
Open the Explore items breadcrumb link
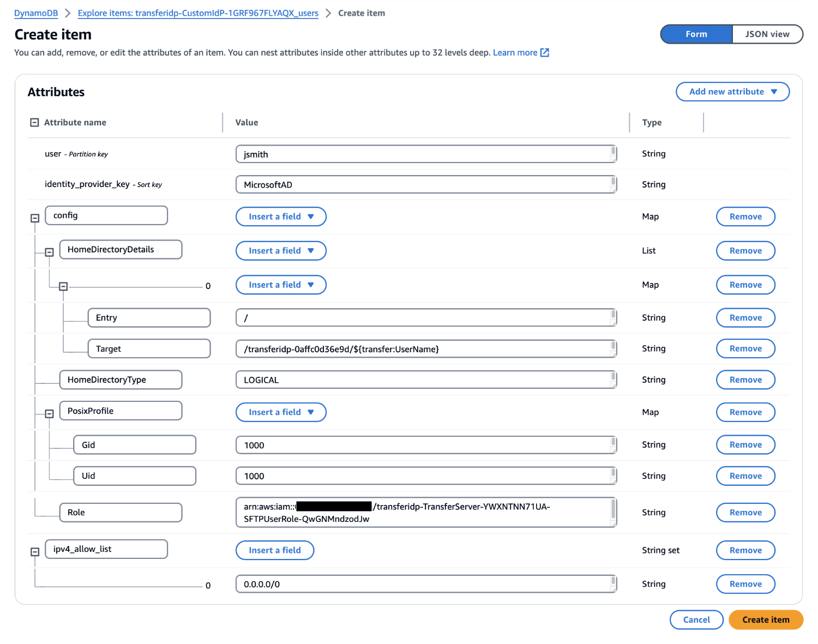198,13
